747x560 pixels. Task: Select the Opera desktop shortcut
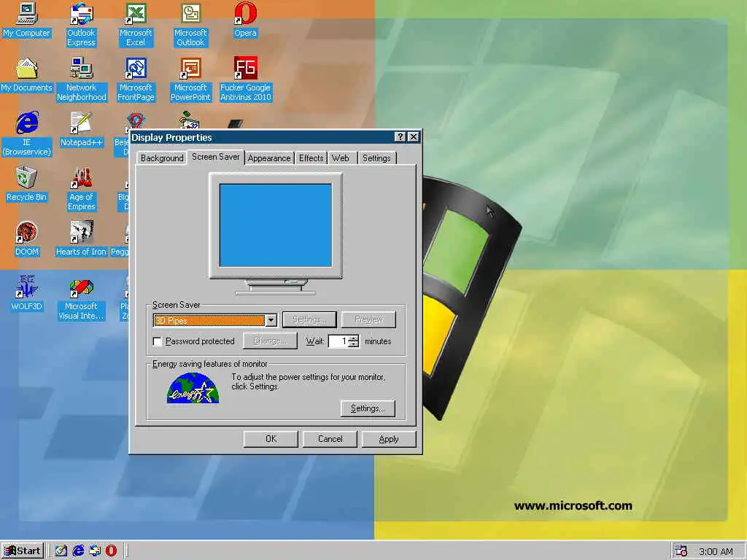click(x=245, y=20)
